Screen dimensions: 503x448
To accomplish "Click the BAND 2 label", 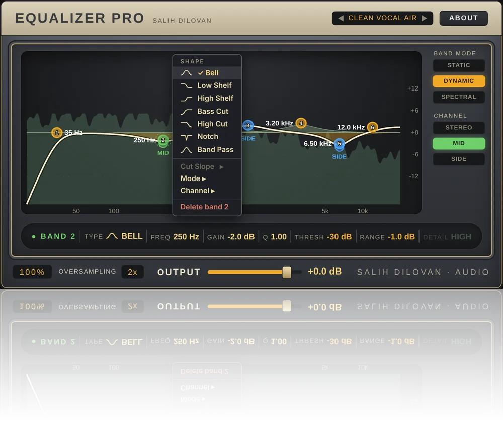I will (58, 236).
